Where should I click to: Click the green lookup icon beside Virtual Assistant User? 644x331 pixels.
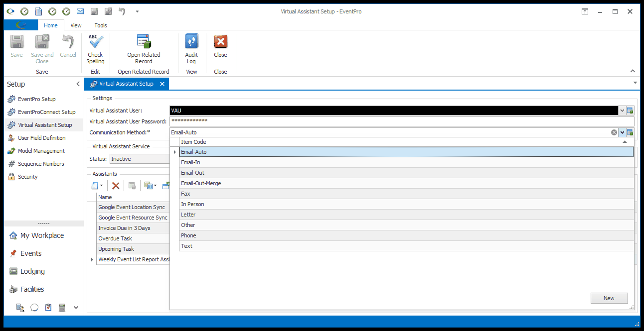tap(630, 110)
